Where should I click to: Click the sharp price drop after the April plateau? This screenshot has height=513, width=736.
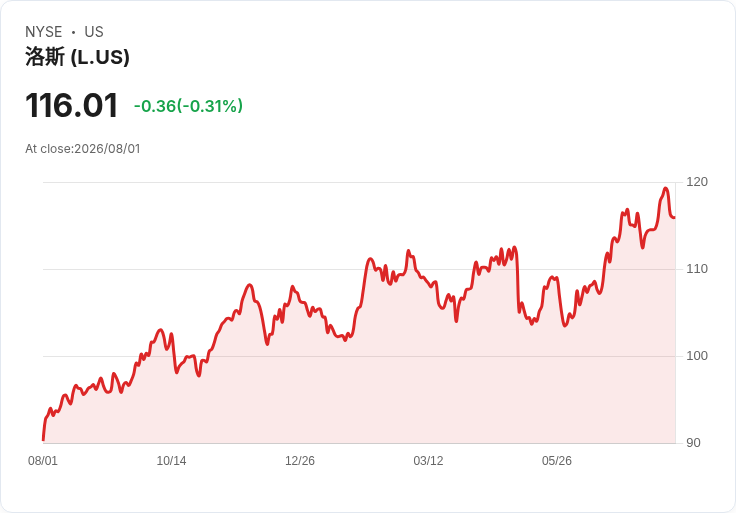517,282
